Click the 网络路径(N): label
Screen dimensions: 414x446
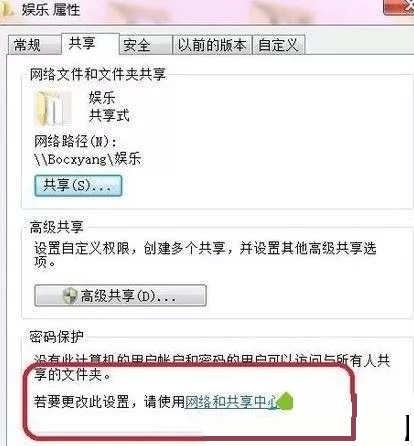click(x=75, y=141)
